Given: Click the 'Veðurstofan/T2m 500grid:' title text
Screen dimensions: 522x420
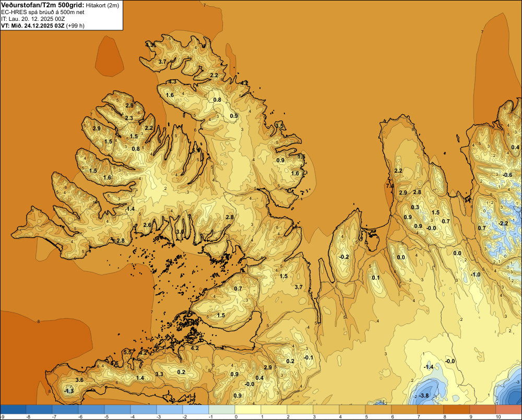Looking at the screenshot, I should [43, 5].
